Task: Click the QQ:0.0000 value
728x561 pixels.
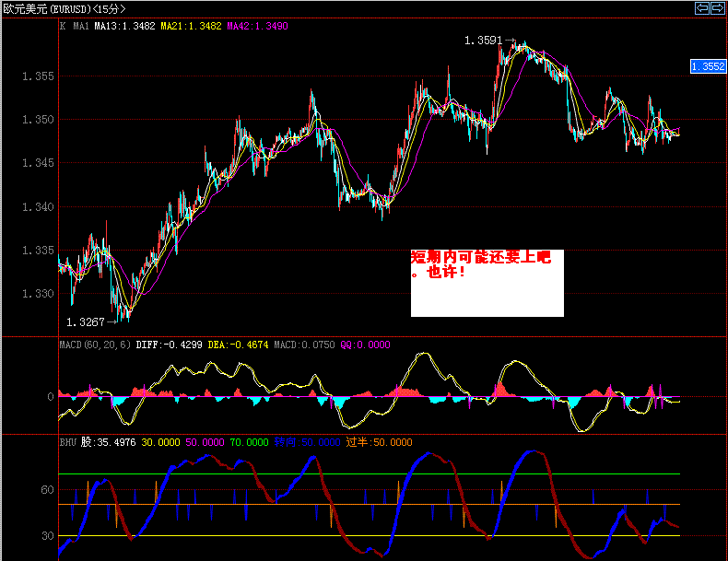Action: point(366,345)
